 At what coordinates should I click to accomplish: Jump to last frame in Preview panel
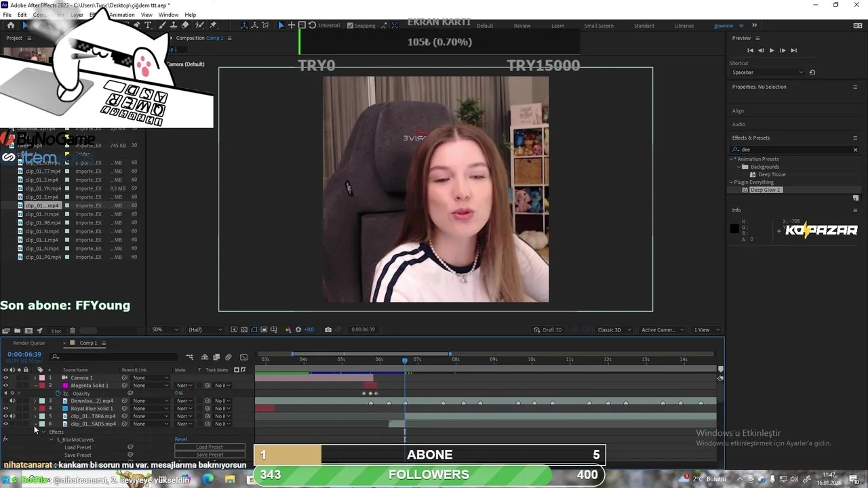(x=793, y=50)
